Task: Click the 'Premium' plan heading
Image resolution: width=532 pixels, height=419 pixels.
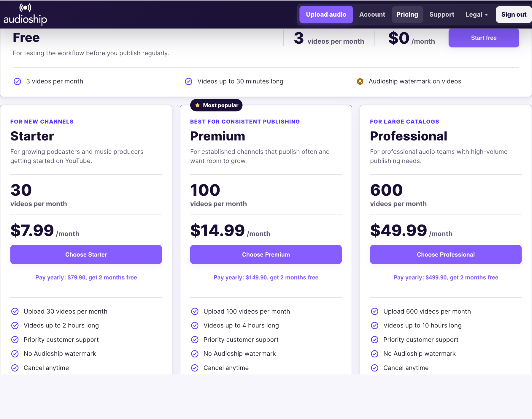Action: pyautogui.click(x=218, y=136)
